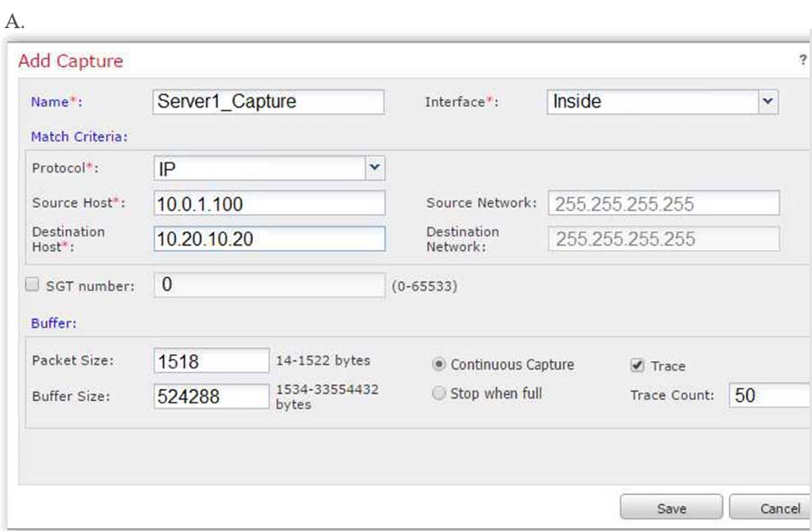Click the Match Criteria section label

click(x=79, y=136)
